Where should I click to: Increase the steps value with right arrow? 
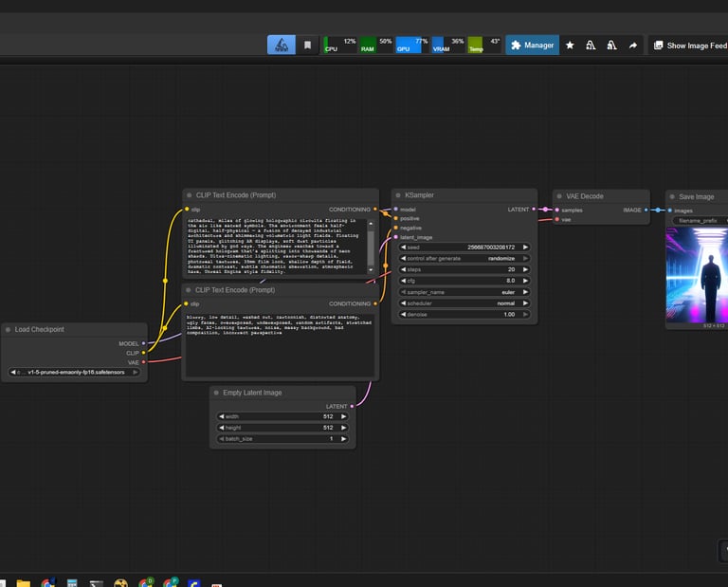click(525, 269)
